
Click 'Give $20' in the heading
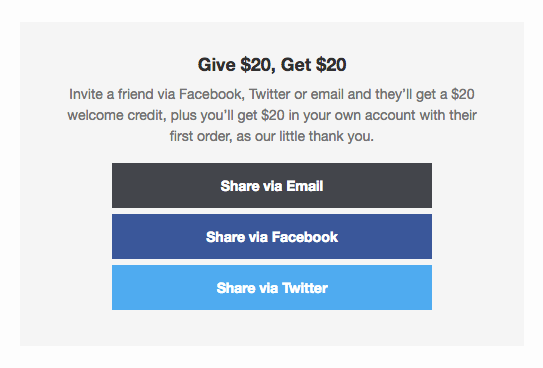pos(237,65)
